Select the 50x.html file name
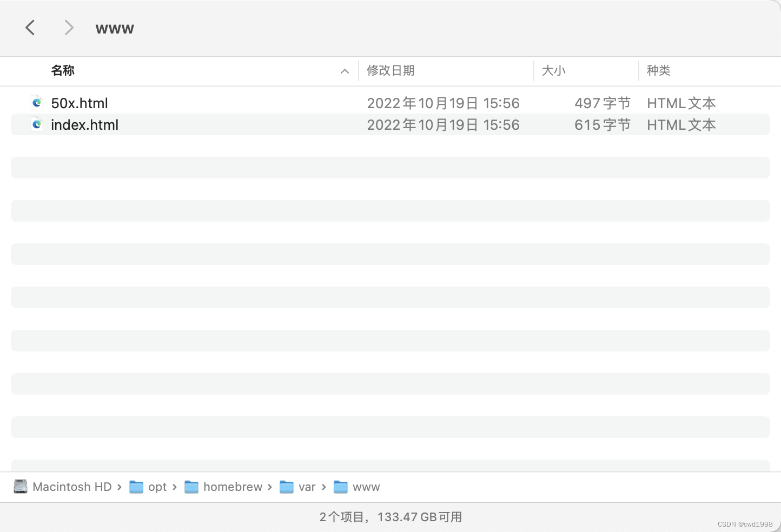Image resolution: width=781 pixels, height=532 pixels. coord(80,103)
